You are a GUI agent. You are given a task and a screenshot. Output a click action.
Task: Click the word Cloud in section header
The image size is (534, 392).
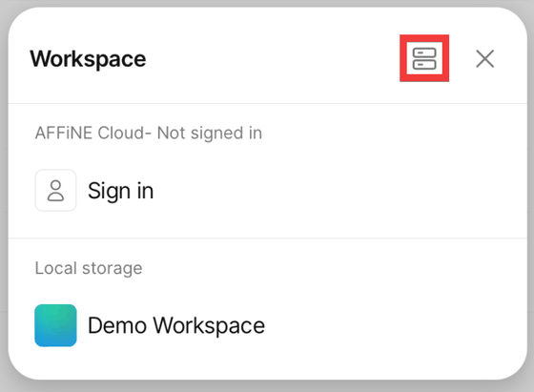(x=121, y=133)
